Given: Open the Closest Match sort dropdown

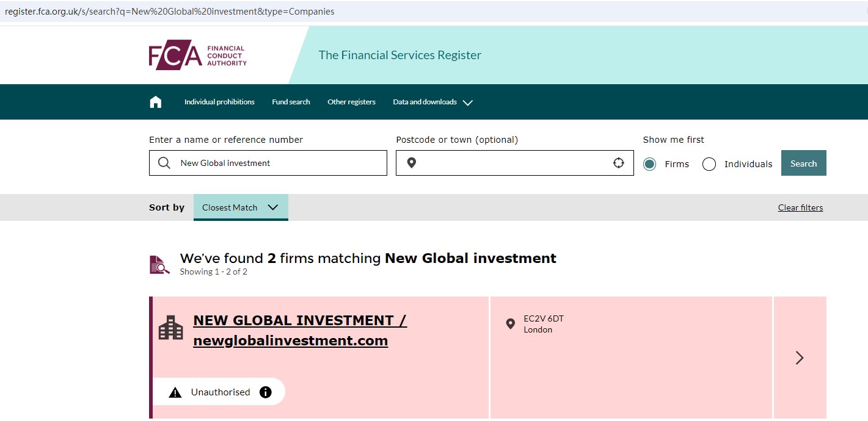Looking at the screenshot, I should 241,207.
